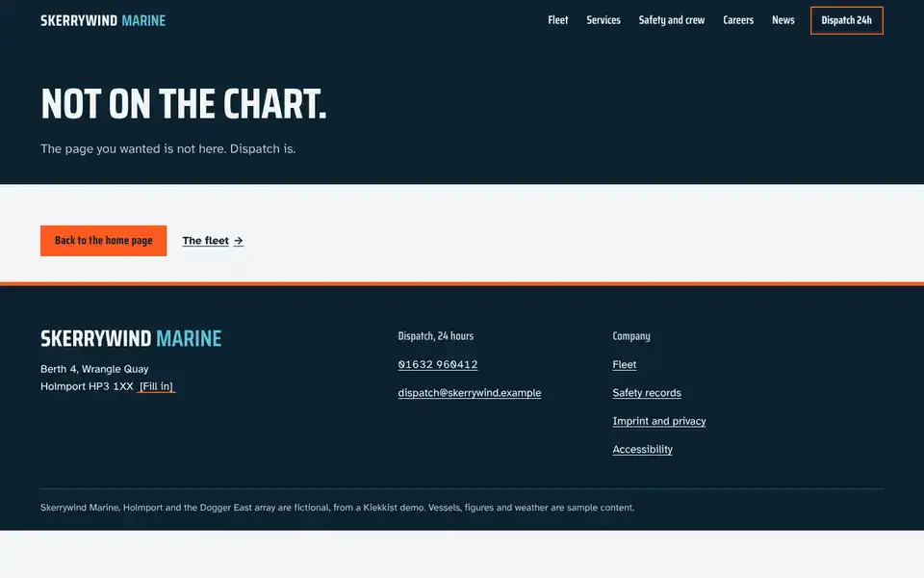This screenshot has width=924, height=578.
Task: Follow The fleet link text
Action: (x=205, y=241)
